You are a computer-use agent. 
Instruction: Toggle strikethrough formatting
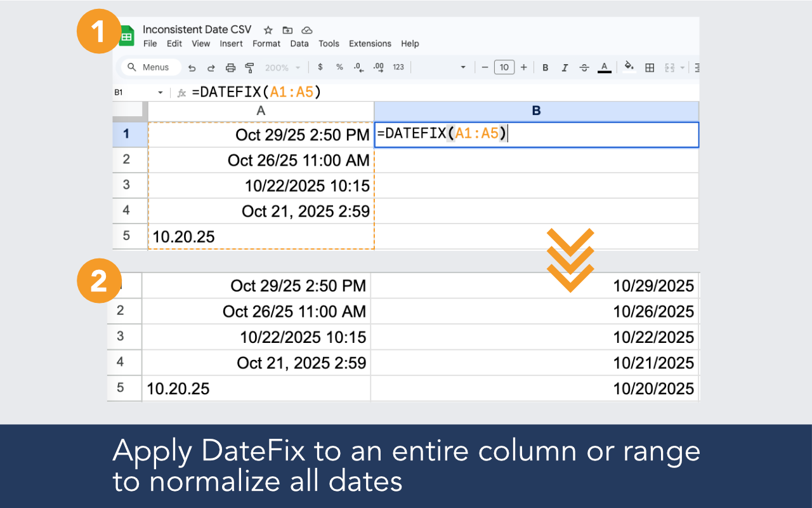[x=584, y=67]
